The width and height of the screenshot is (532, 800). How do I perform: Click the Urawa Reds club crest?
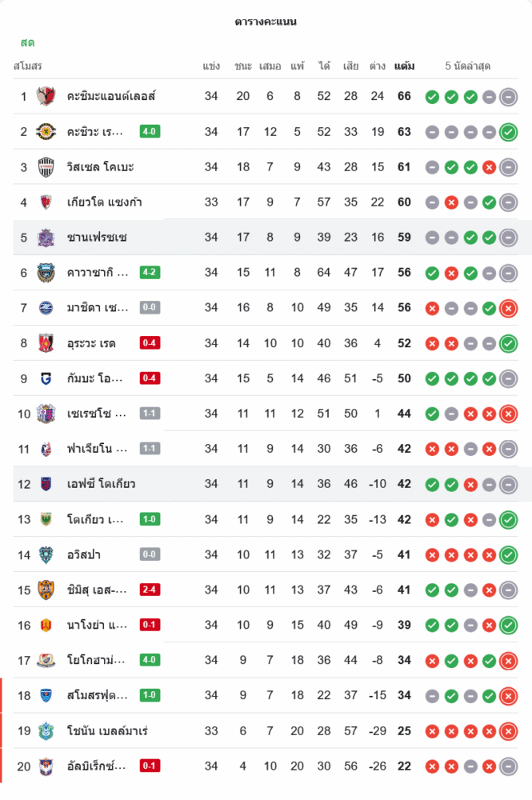tap(46, 343)
